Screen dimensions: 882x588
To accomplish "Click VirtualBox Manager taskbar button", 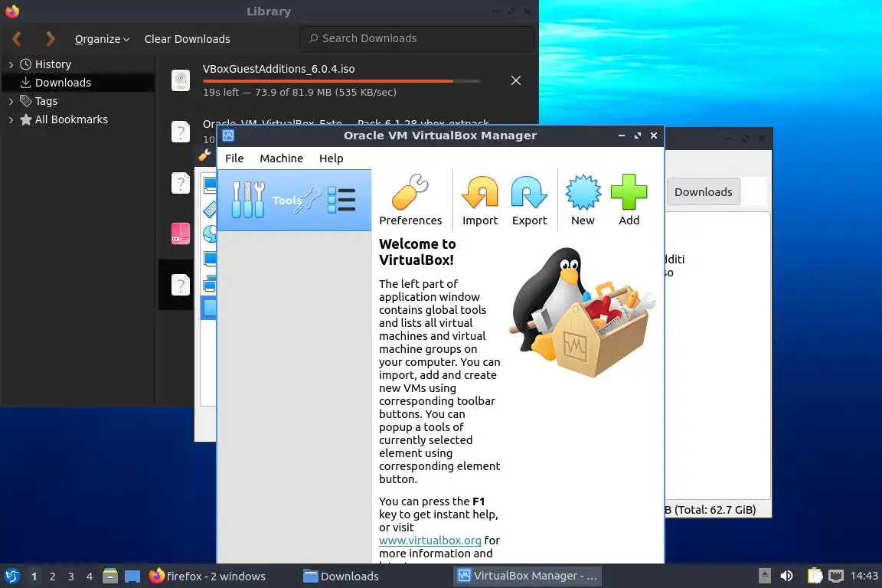I will coord(528,577).
